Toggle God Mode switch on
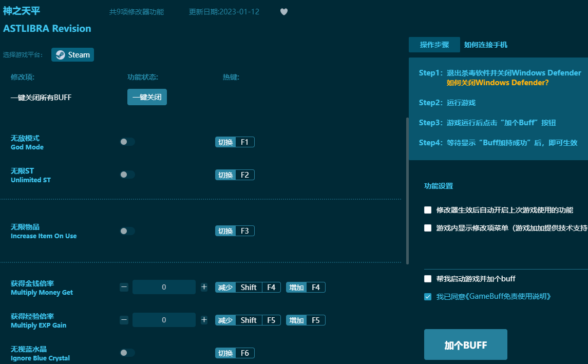Image resolution: width=588 pixels, height=364 pixels. (x=127, y=142)
